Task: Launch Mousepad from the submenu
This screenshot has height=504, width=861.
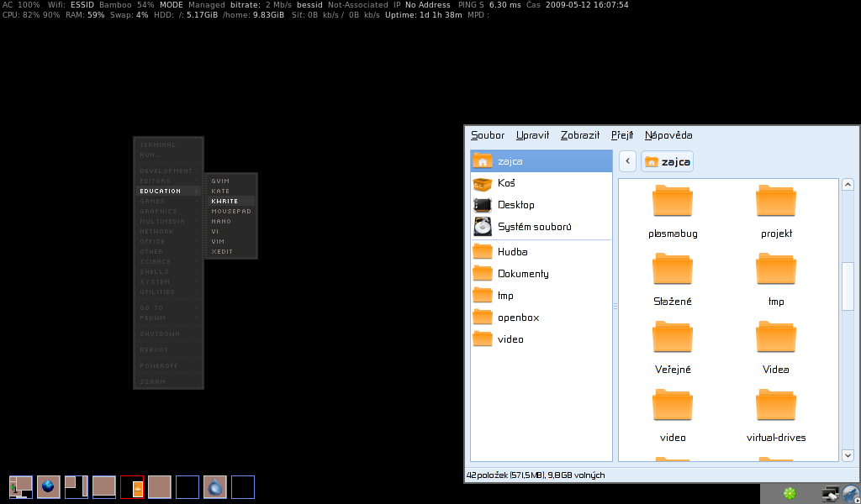Action: pyautogui.click(x=231, y=211)
